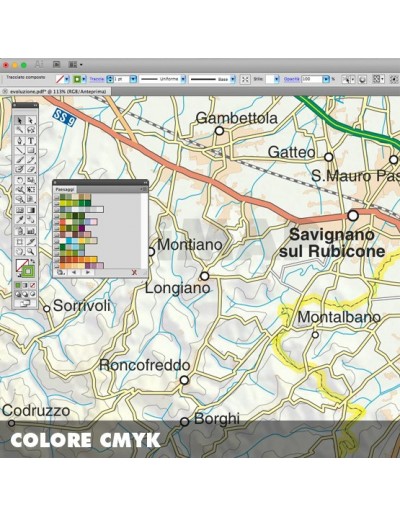400x517 pixels.
Task: Select the Paintbrush tool
Action: 20,160
